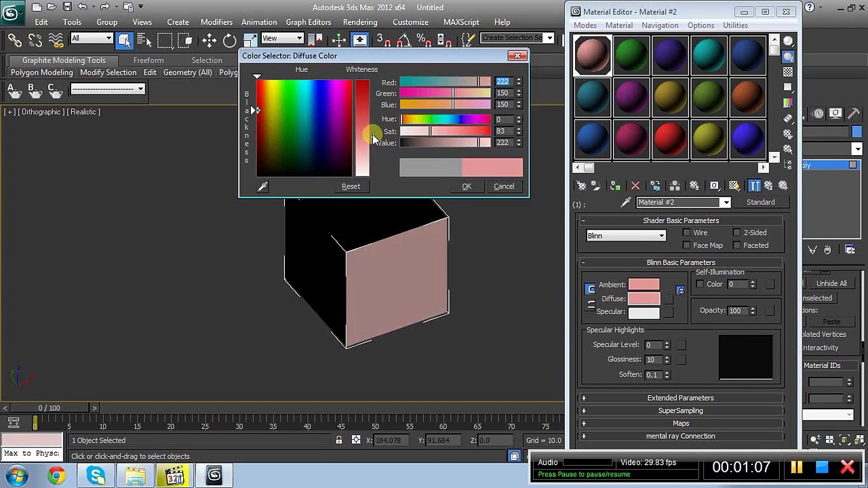Click the Color Selector eyedropper sample icon

tap(262, 186)
